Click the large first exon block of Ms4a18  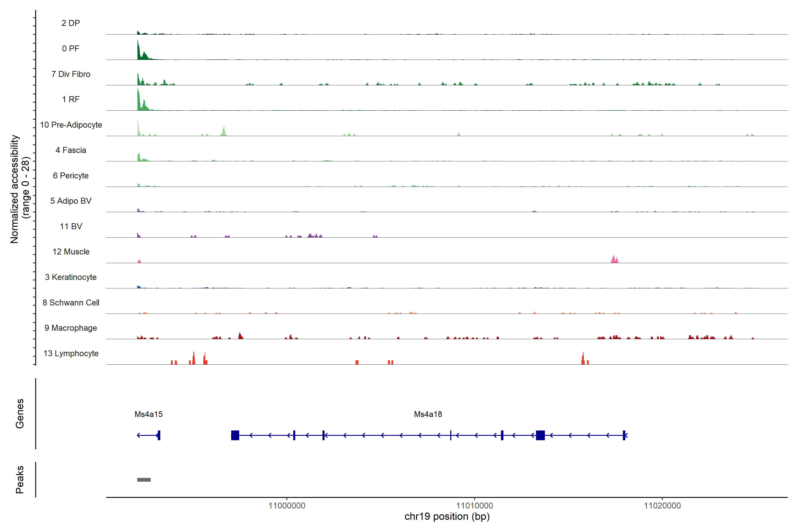click(x=235, y=435)
